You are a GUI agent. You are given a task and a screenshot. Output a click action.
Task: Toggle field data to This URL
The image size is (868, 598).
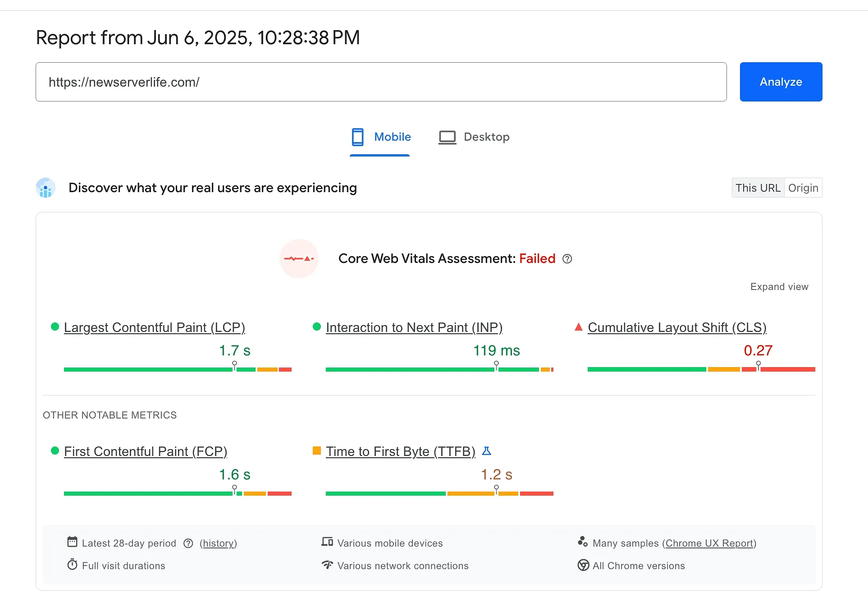[x=758, y=188]
